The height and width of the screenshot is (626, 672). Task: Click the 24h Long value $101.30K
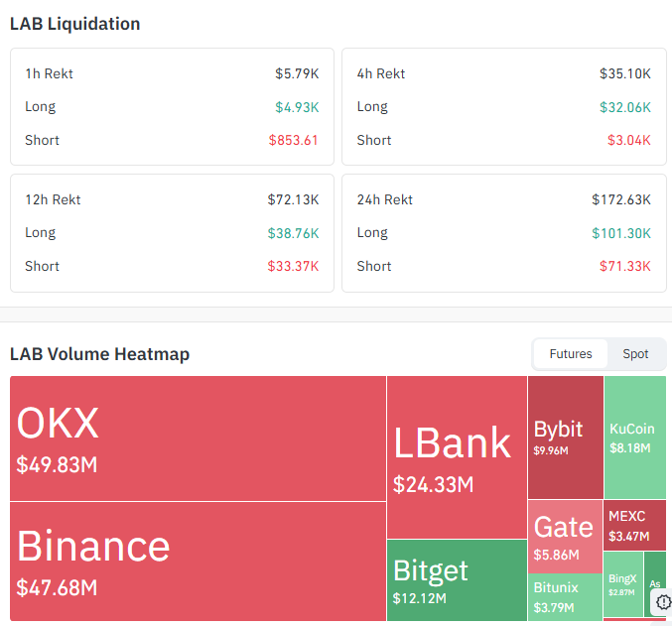(621, 233)
